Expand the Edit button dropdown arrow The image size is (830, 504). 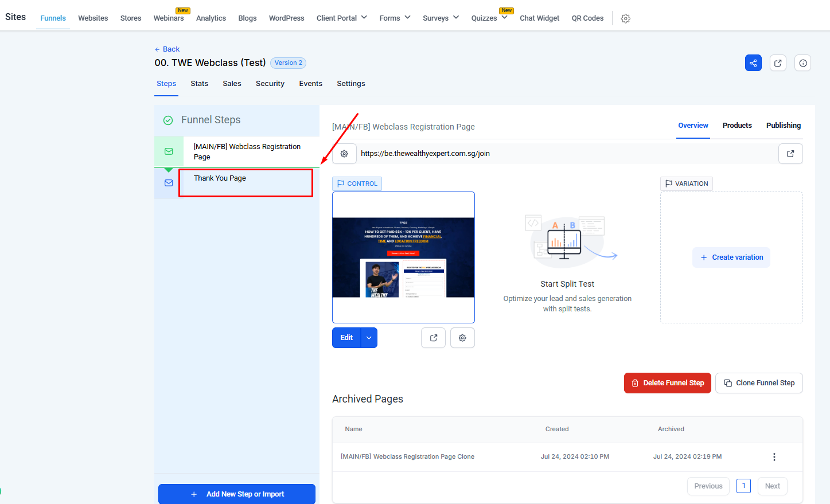(369, 338)
